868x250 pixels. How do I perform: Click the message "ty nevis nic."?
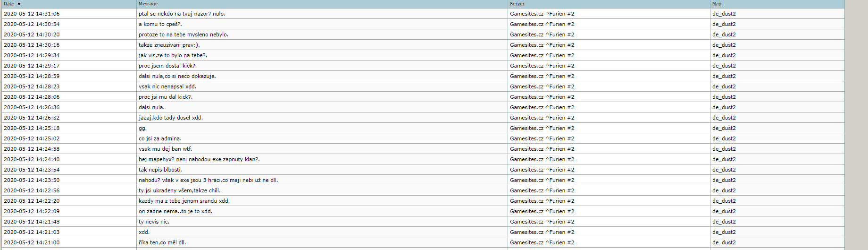(x=154, y=222)
